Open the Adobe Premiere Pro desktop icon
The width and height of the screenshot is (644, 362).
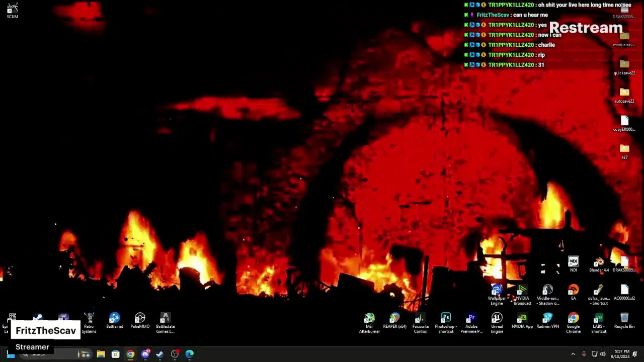[x=471, y=323]
